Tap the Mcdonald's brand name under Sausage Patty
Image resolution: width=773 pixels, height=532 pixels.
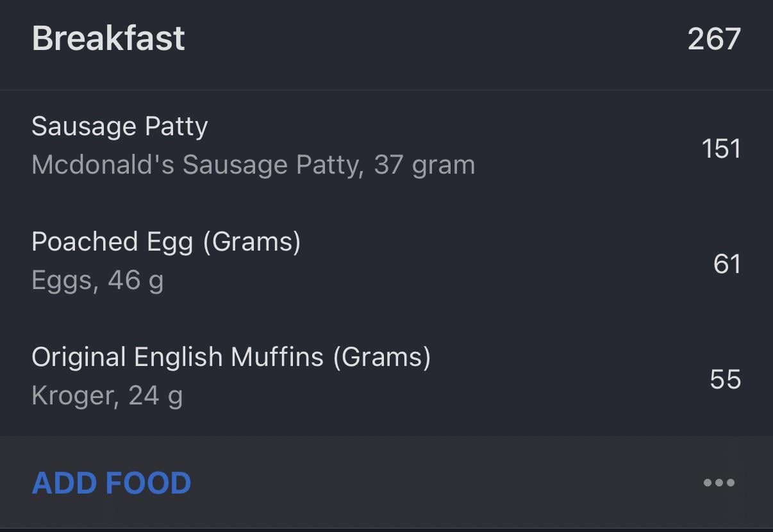(x=103, y=165)
